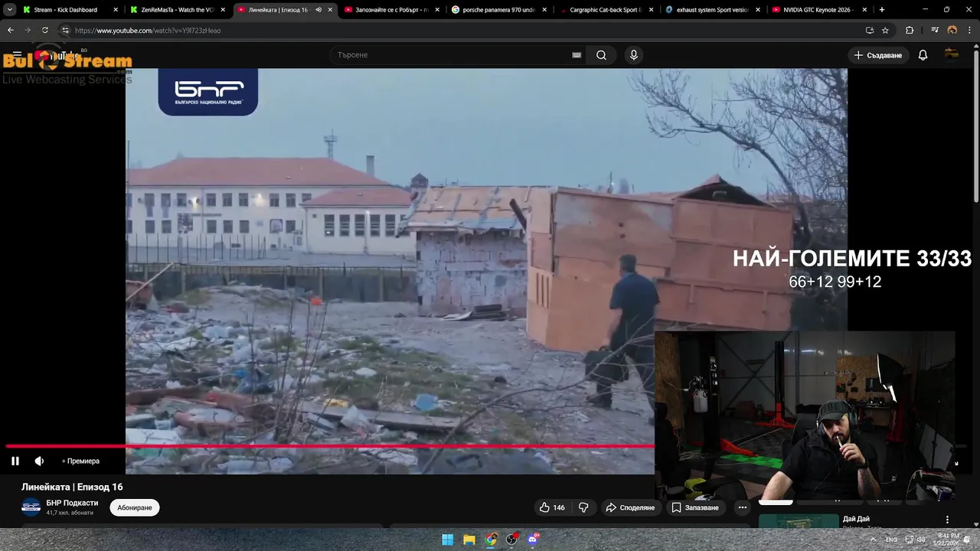Open OBS Studio from taskbar

(x=511, y=540)
